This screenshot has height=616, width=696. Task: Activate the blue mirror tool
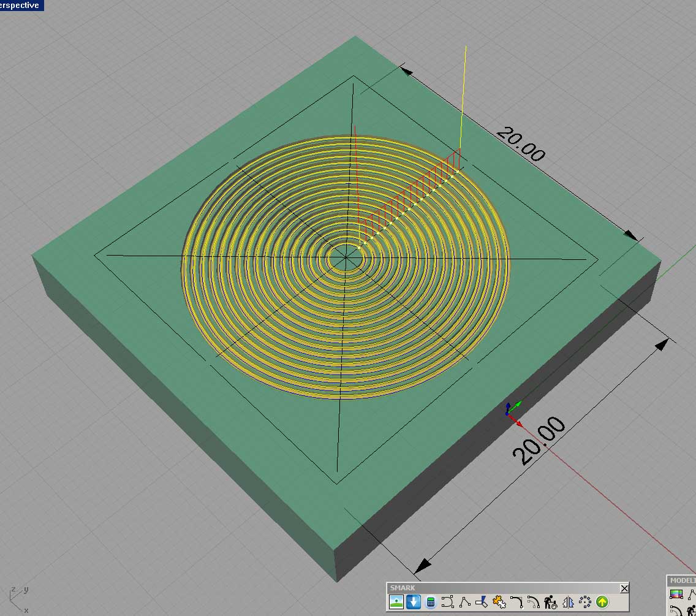coord(567,602)
